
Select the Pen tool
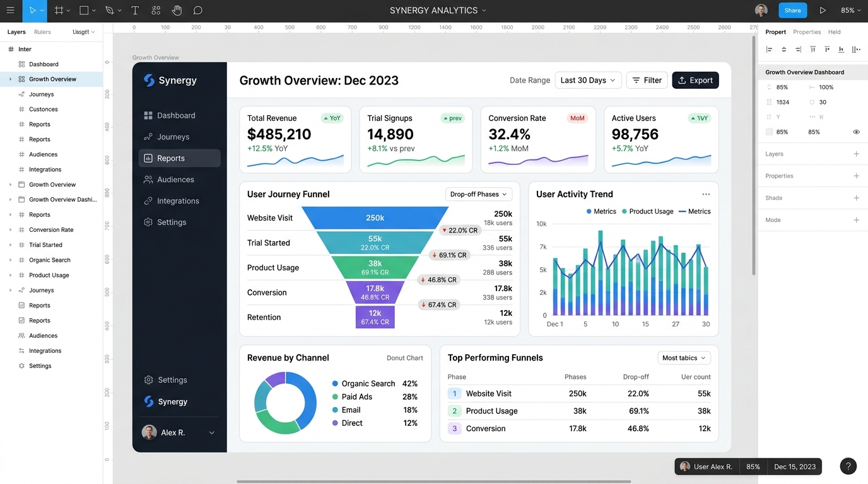pos(110,11)
